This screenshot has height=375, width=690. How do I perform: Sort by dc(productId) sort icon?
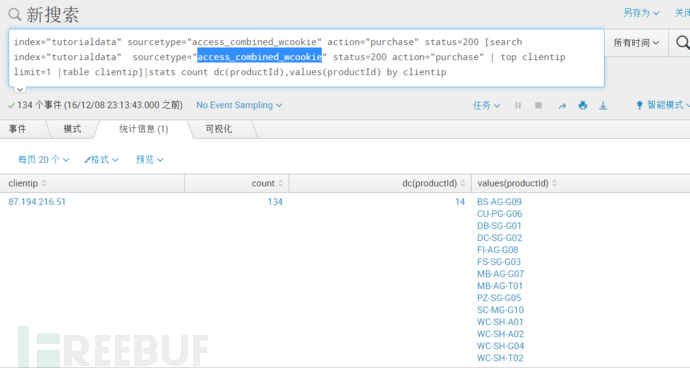[463, 183]
